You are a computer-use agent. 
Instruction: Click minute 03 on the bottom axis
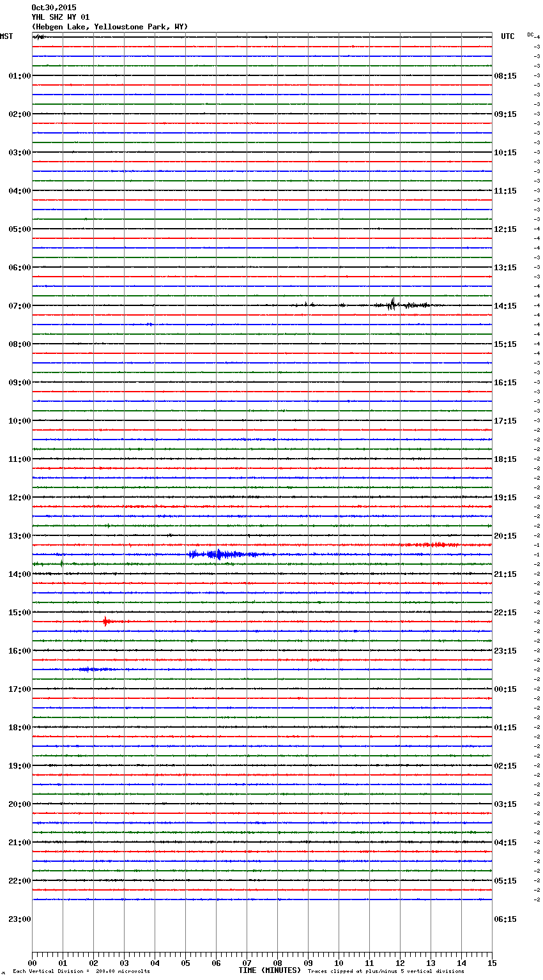coord(124,963)
